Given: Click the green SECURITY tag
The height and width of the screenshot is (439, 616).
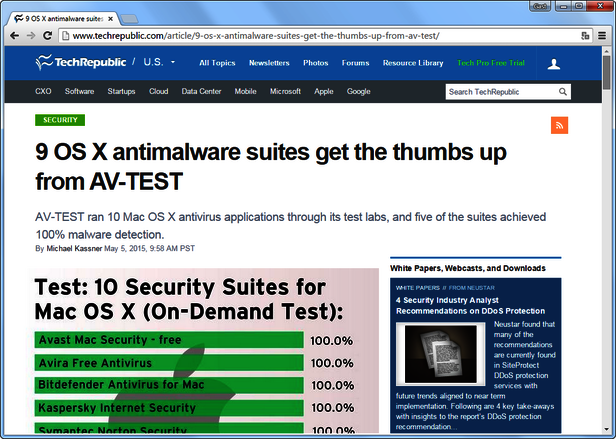Looking at the screenshot, I should [60, 120].
